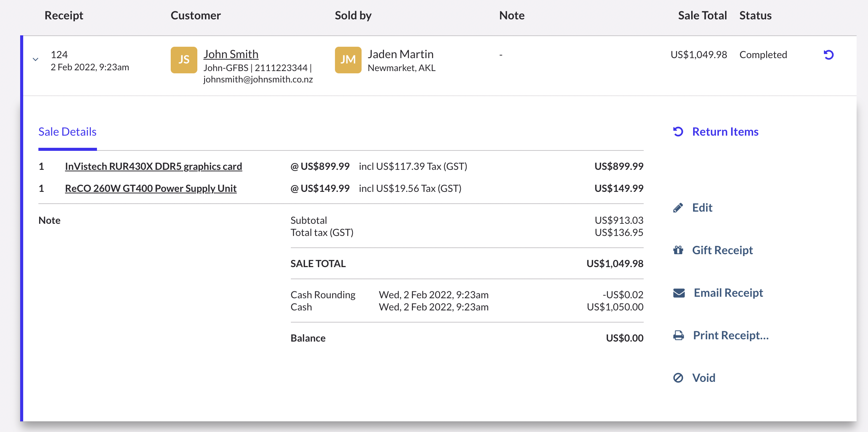
Task: Open InVistech RUR430X DDR5 graphics card link
Action: pos(153,166)
